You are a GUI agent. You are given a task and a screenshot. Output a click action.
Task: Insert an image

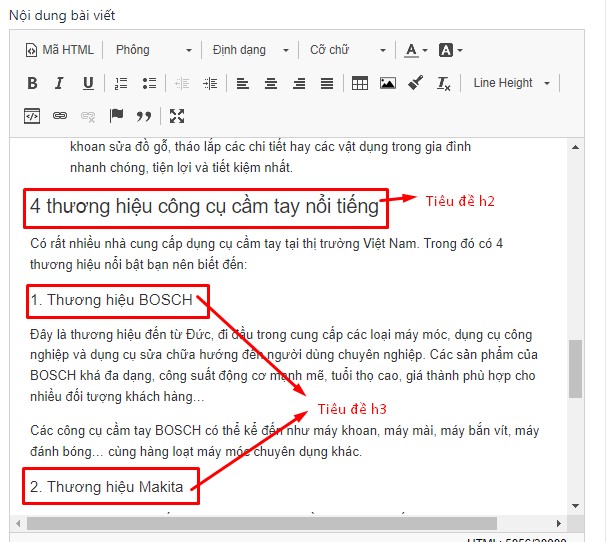tap(388, 83)
